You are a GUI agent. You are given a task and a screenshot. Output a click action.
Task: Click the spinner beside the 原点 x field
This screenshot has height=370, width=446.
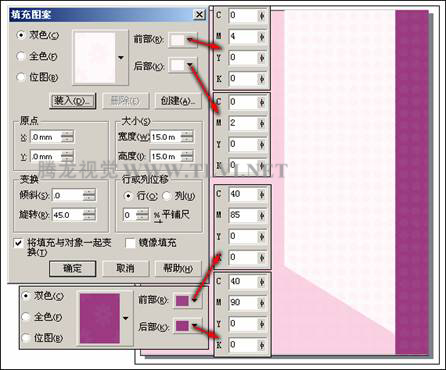pos(67,137)
